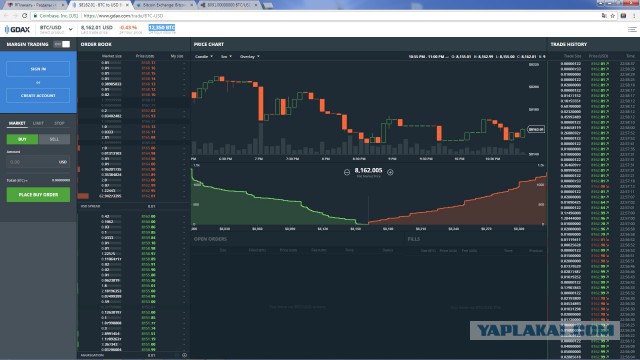Open the Candle chart type dropdown

tap(204, 56)
